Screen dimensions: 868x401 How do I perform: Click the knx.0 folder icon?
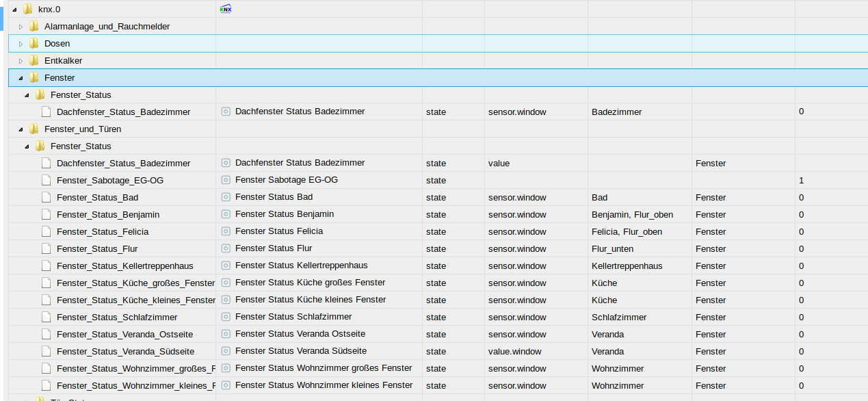(x=28, y=9)
